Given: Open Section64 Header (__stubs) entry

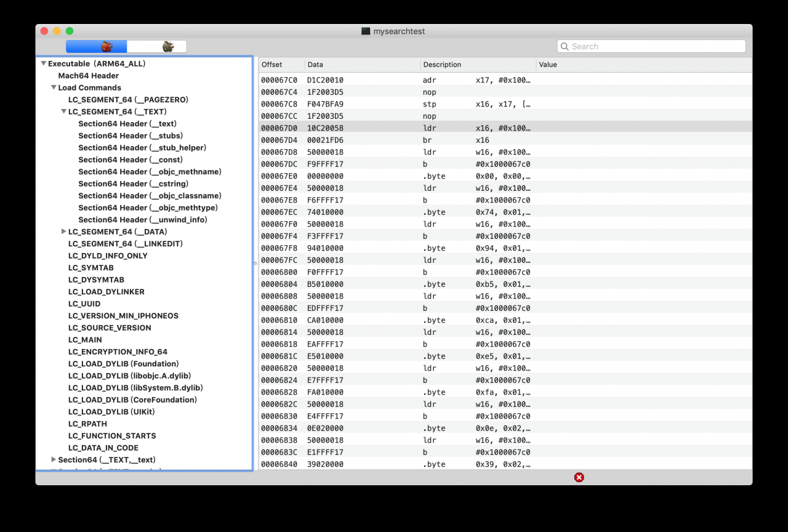Looking at the screenshot, I should [x=131, y=135].
